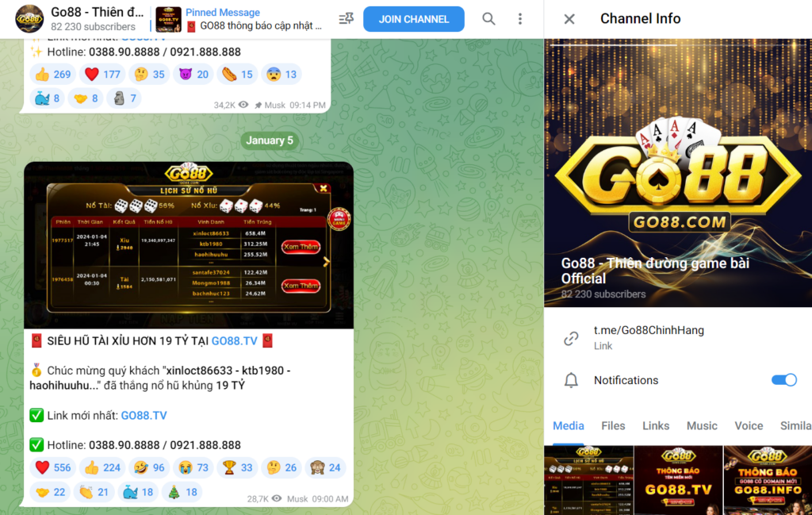This screenshot has width=812, height=515.
Task: Click the 09:14 PM message timestamp
Action: click(308, 106)
